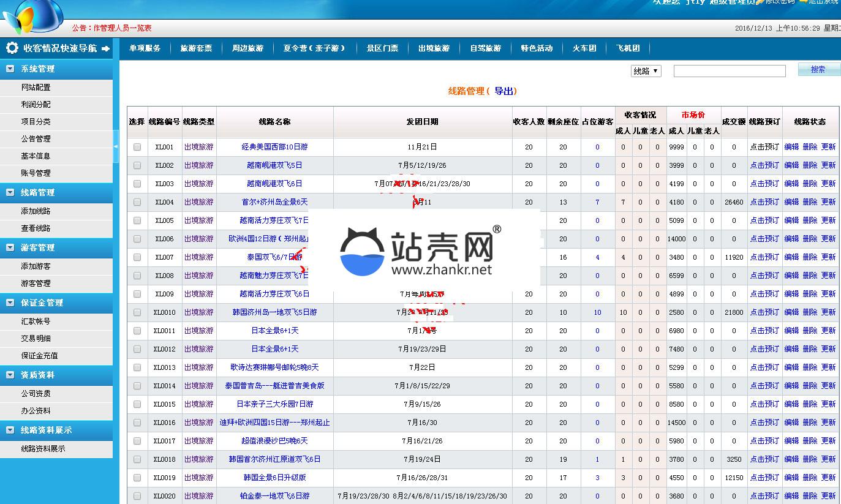841x504 pixels.
Task: Click 编辑 for route XL003
Action: pos(791,184)
